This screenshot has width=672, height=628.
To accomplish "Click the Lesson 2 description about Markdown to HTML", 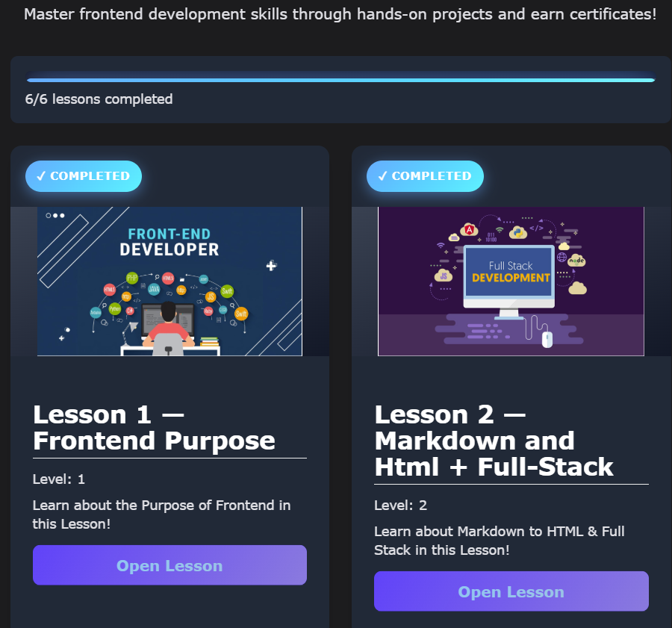I will click(499, 541).
